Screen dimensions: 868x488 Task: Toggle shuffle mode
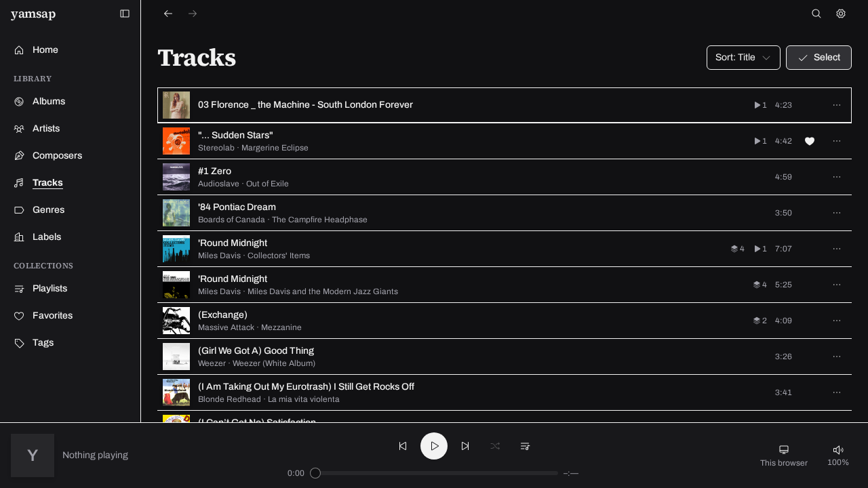pos(495,446)
